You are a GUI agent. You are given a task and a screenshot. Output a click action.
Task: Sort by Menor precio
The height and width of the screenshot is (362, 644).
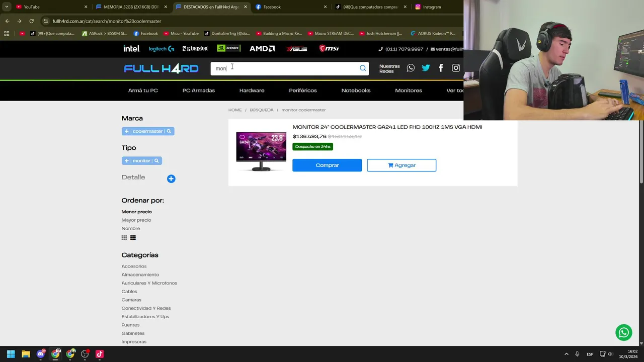[136, 212]
